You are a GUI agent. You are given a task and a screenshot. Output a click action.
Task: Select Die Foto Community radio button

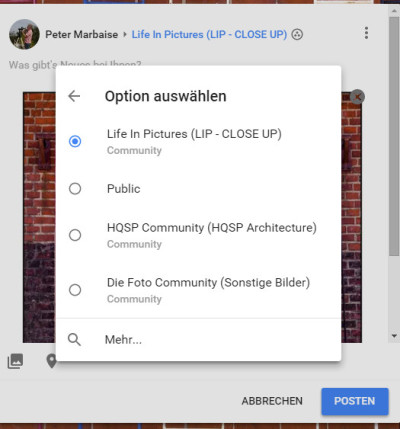click(x=75, y=290)
